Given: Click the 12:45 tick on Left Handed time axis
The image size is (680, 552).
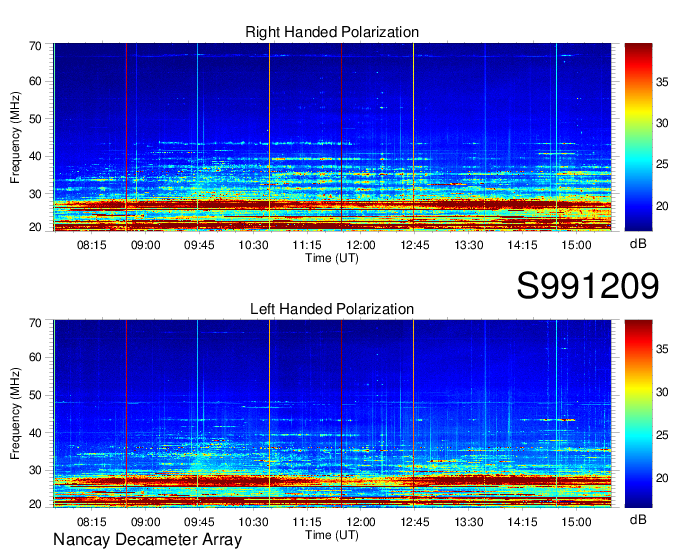Looking at the screenshot, I should [x=415, y=521].
